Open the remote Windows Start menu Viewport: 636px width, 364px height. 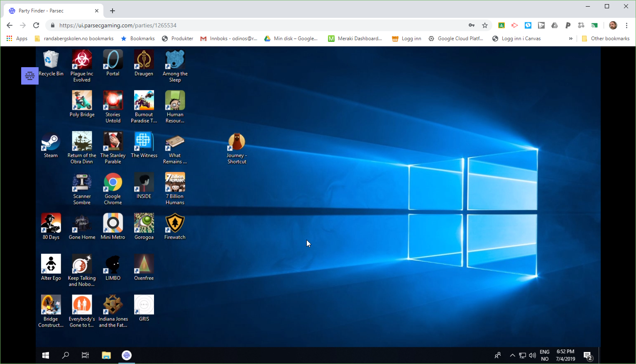pyautogui.click(x=46, y=355)
